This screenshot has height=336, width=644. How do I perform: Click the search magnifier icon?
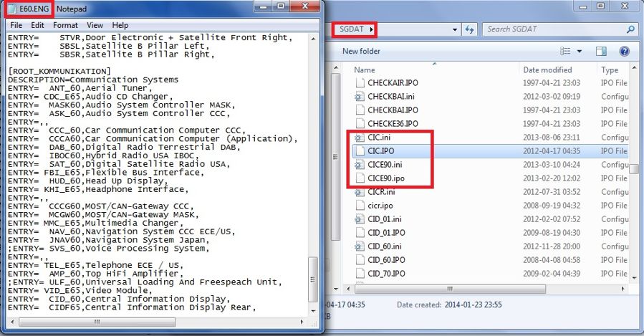pyautogui.click(x=630, y=29)
